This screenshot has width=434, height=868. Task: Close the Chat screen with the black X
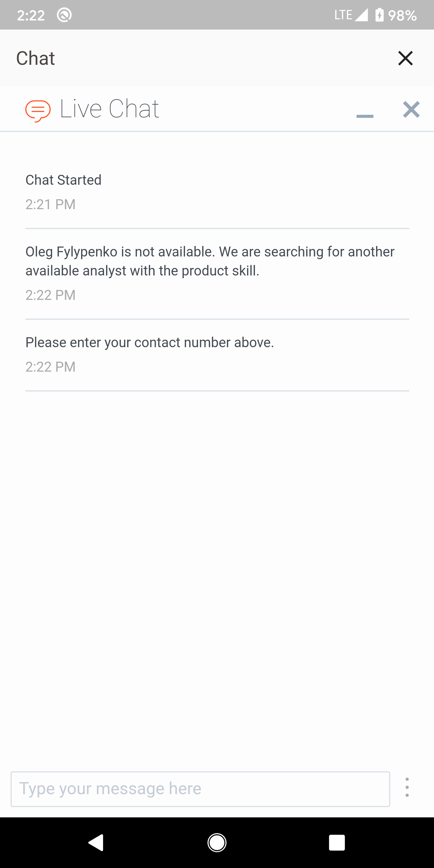point(405,58)
